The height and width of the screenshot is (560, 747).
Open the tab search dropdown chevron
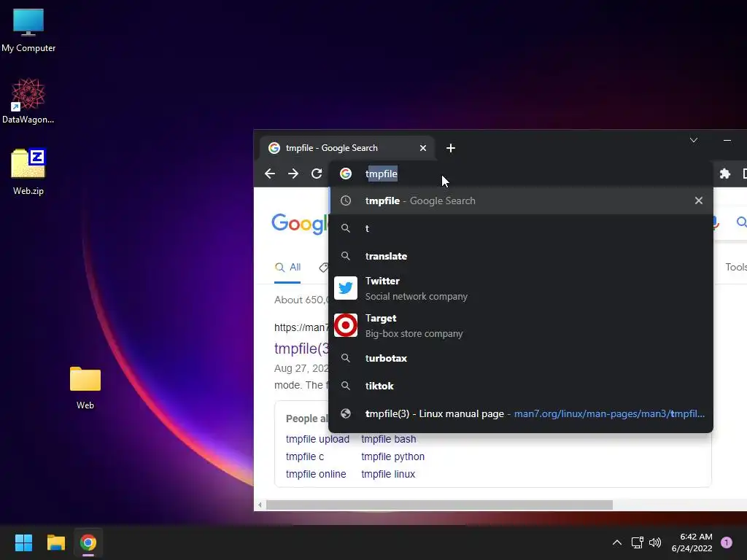point(694,140)
